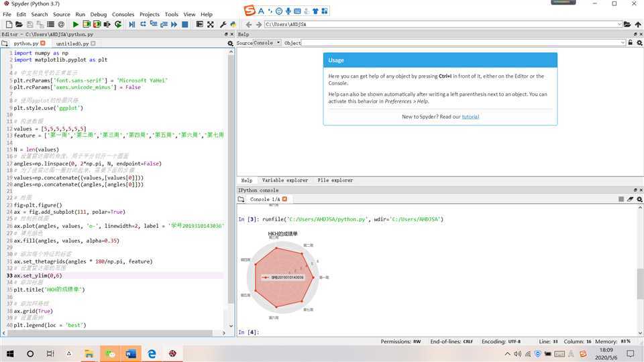Create a new file from toolbar
Screen dimensions: 644x362
tap(9, 25)
